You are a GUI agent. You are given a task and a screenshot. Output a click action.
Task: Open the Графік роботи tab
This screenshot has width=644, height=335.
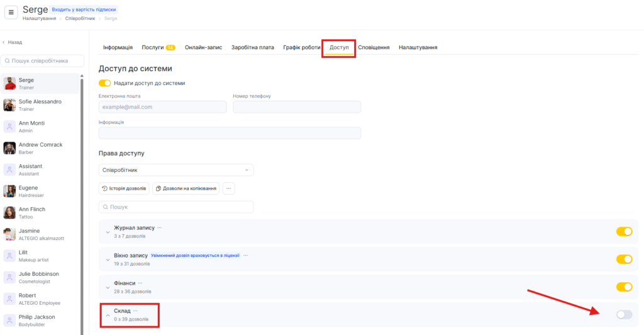pyautogui.click(x=301, y=47)
